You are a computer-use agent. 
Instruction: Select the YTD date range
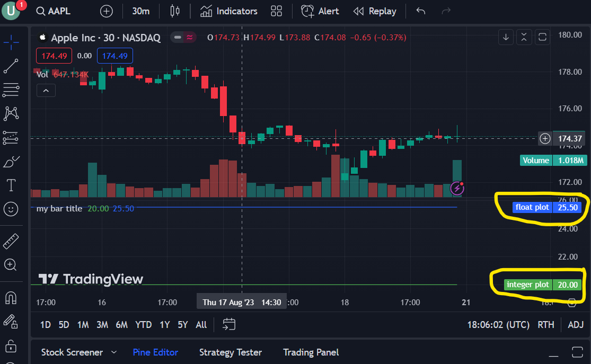point(143,325)
